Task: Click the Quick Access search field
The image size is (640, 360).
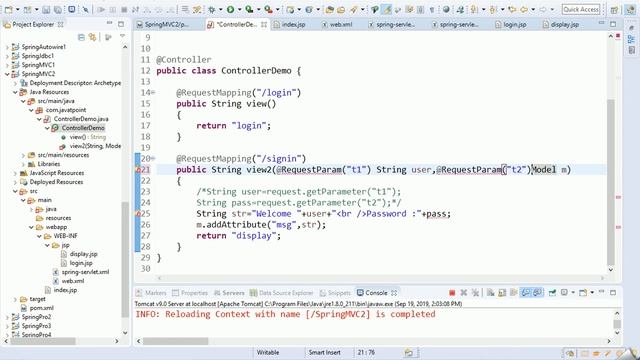Action: pos(581,9)
